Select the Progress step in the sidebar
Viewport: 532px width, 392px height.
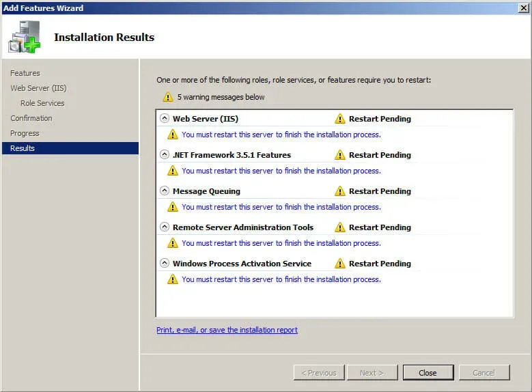coord(25,133)
